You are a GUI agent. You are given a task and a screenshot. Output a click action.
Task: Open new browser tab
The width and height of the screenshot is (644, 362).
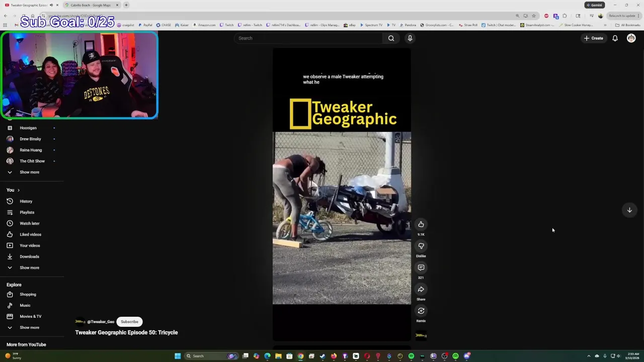click(x=126, y=5)
